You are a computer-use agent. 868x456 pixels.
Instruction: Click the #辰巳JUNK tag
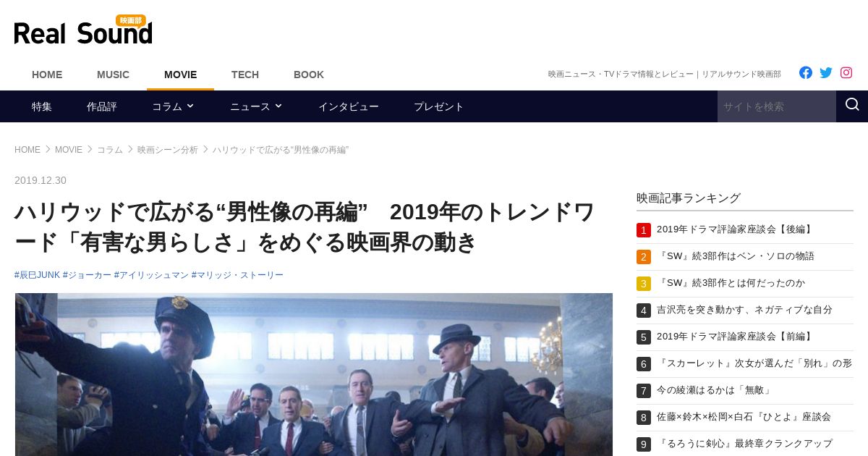point(37,275)
